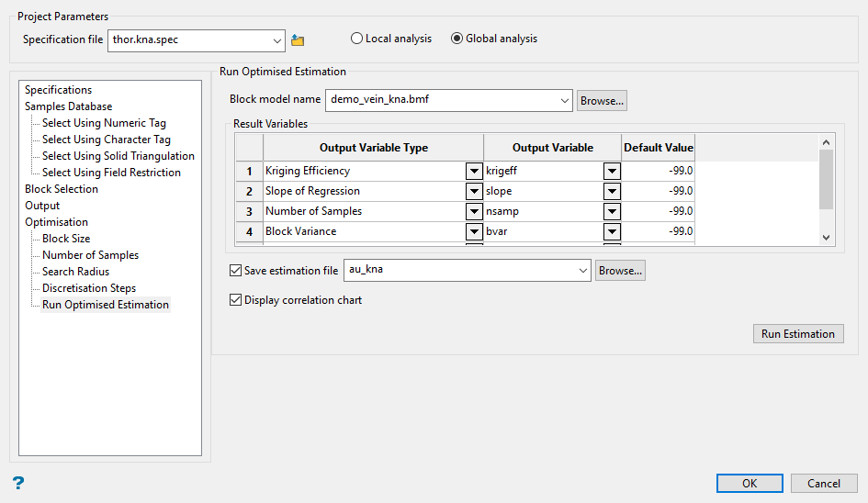Open the Block model name dropdown
The height and width of the screenshot is (503, 868).
point(564,100)
